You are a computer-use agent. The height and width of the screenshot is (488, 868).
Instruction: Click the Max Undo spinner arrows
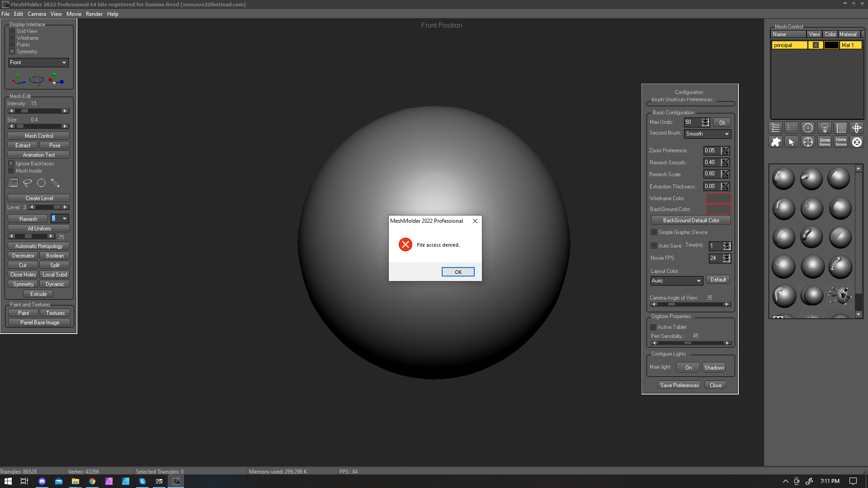(705, 122)
